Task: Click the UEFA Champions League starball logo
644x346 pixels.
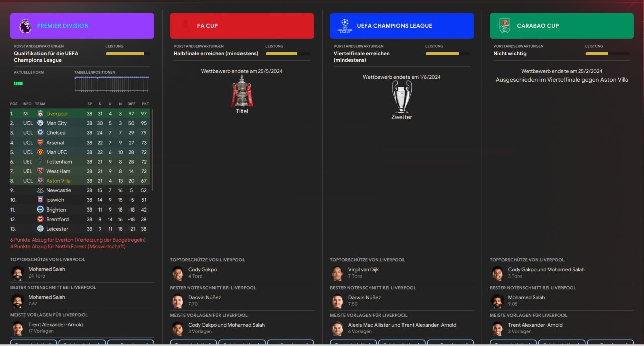Action: tap(345, 26)
